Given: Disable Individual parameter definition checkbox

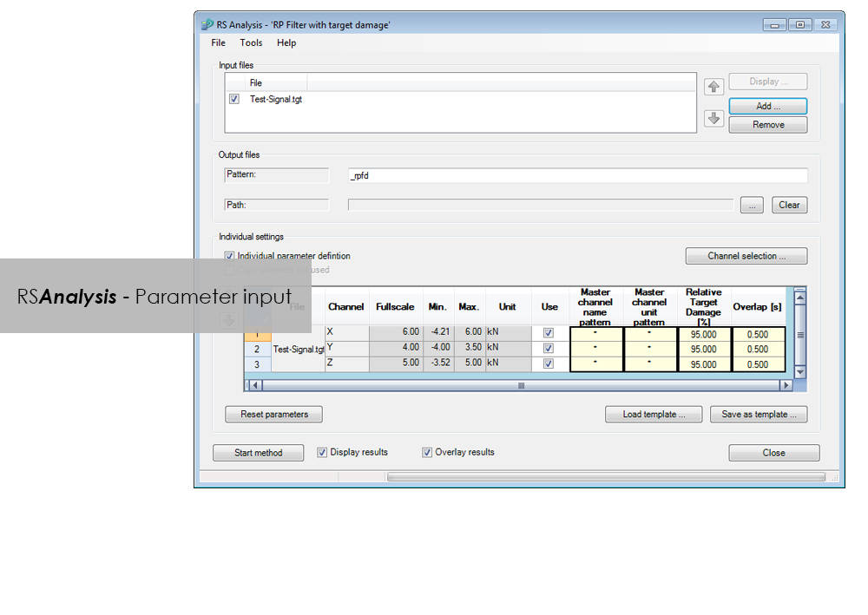Looking at the screenshot, I should click(230, 256).
